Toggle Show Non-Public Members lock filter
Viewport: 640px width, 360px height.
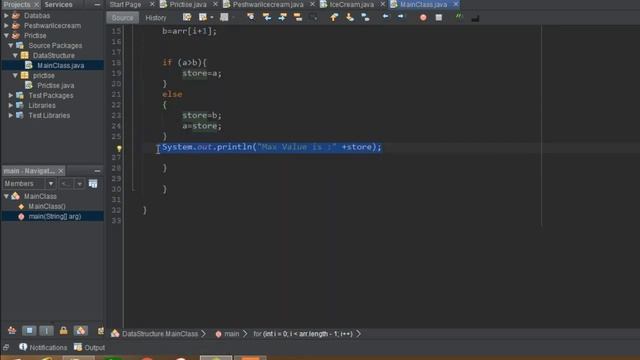pyautogui.click(x=63, y=331)
